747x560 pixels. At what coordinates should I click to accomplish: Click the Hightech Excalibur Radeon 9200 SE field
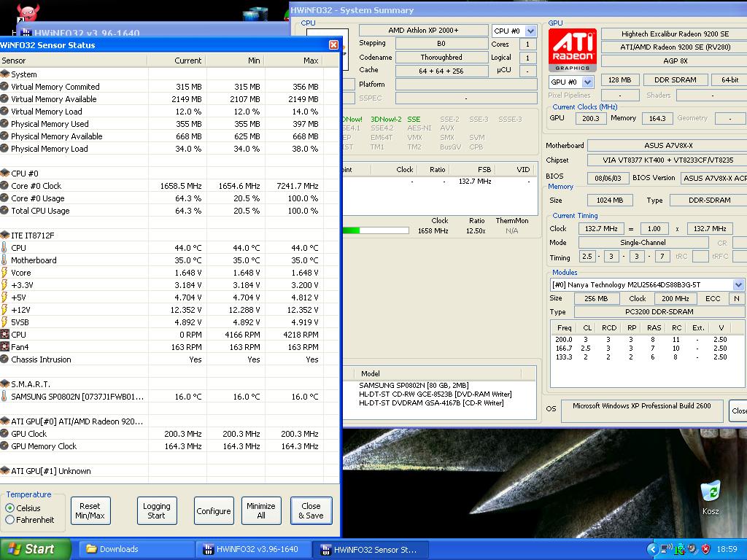click(675, 34)
